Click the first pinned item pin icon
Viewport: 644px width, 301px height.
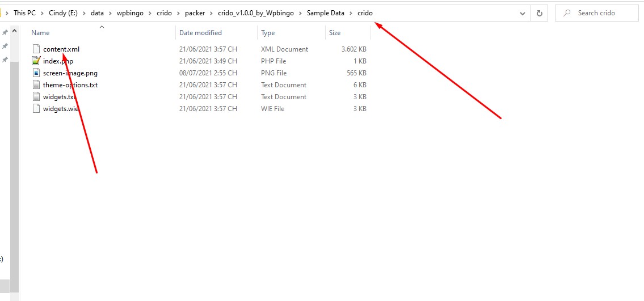coord(5,33)
